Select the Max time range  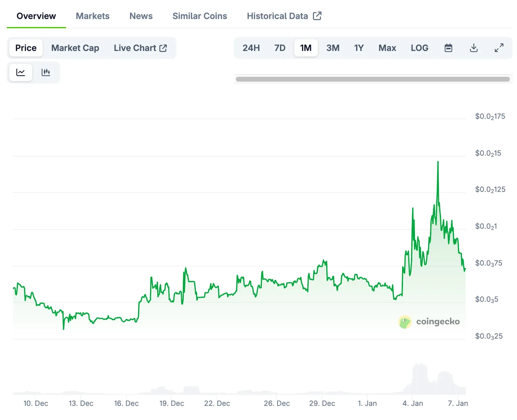pyautogui.click(x=387, y=48)
